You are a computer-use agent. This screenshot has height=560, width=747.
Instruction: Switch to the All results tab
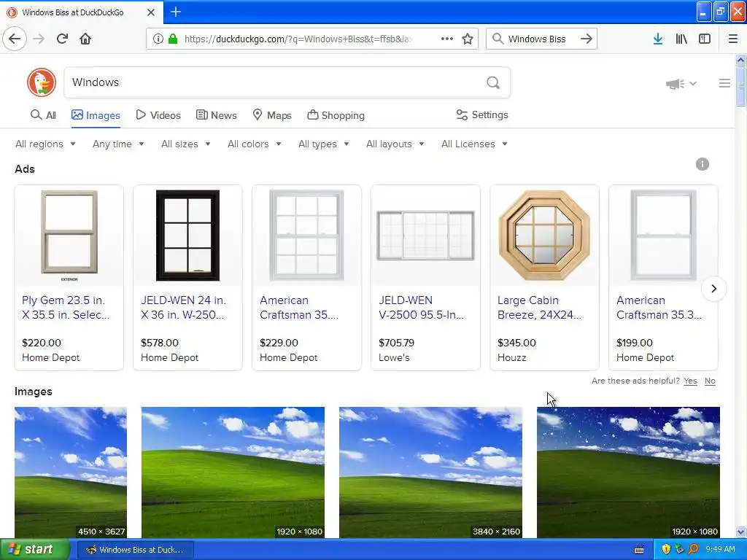[x=43, y=115]
